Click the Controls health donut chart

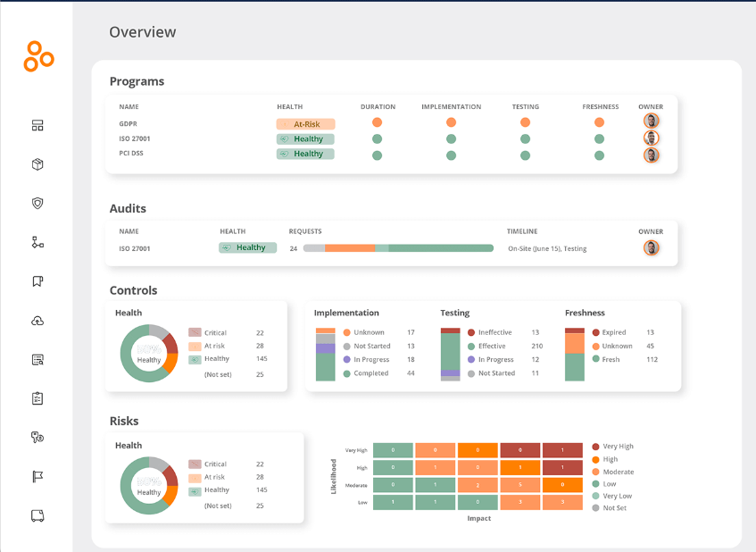click(x=149, y=353)
